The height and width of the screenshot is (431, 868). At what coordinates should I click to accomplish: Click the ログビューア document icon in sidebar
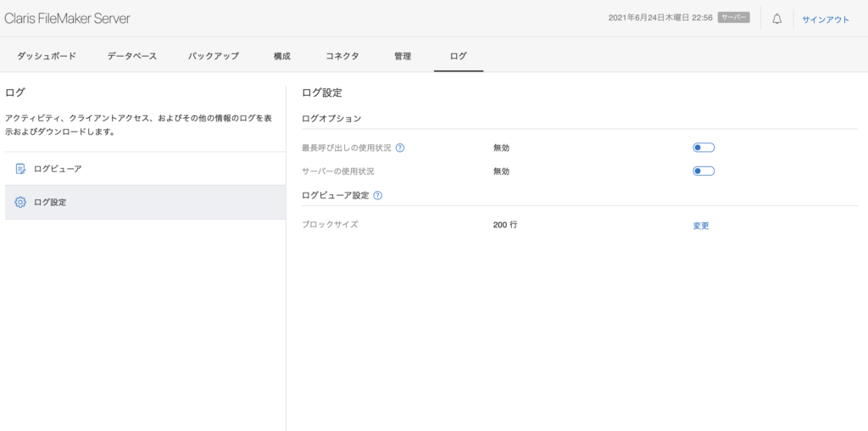(20, 169)
